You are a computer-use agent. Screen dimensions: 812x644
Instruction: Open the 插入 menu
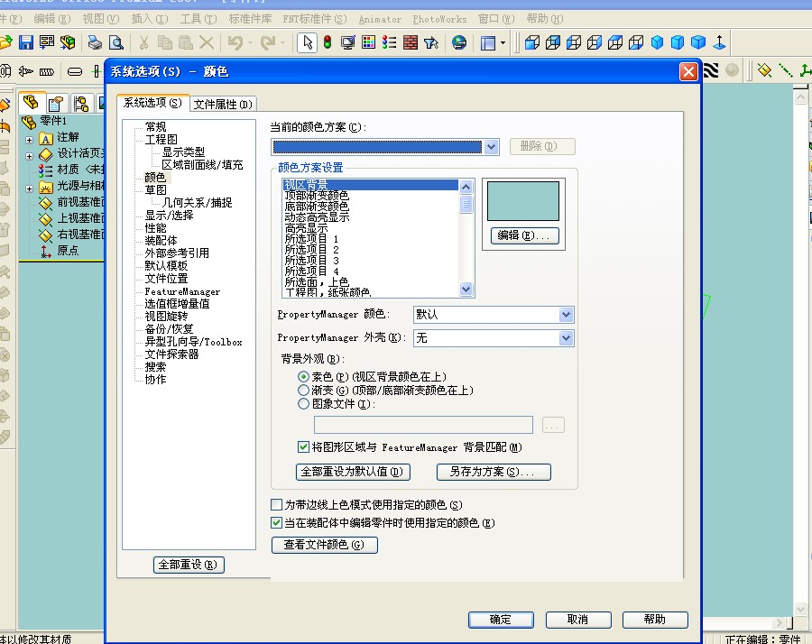[x=150, y=19]
